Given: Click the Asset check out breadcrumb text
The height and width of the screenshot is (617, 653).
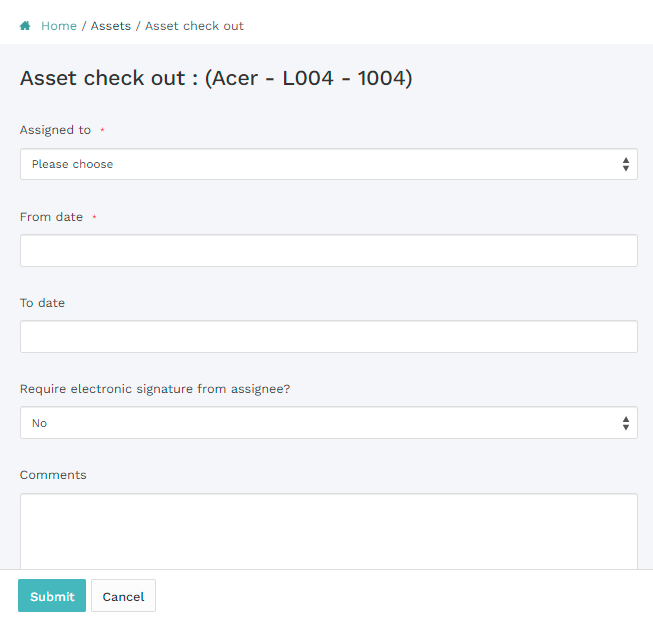Looking at the screenshot, I should click(x=194, y=26).
